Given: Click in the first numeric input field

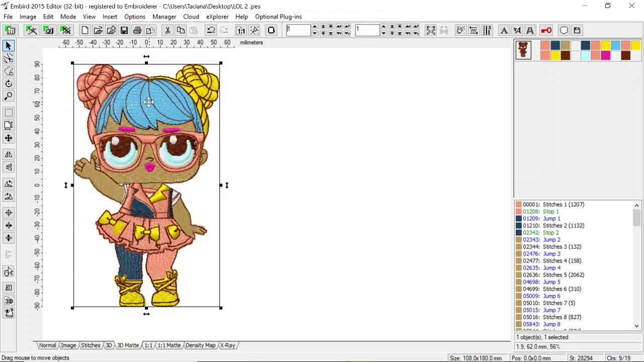Looking at the screenshot, I should point(298,31).
